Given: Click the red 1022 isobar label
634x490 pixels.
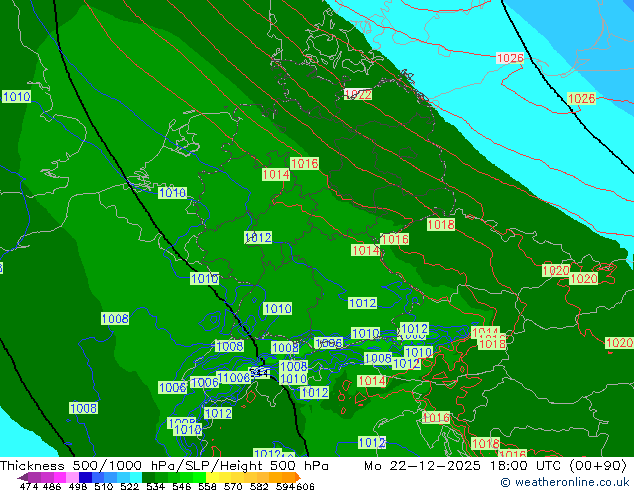Looking at the screenshot, I should tap(358, 94).
